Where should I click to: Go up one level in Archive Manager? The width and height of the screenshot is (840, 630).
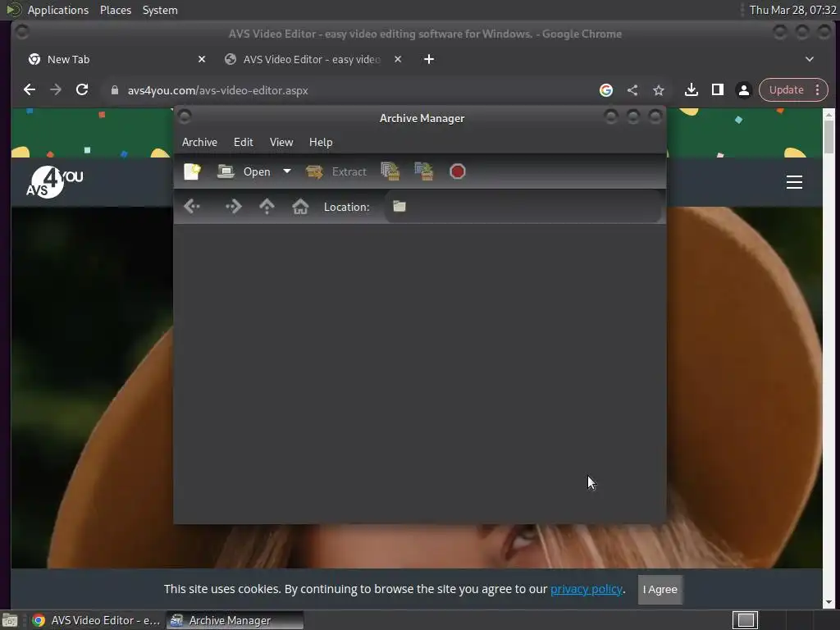point(267,206)
